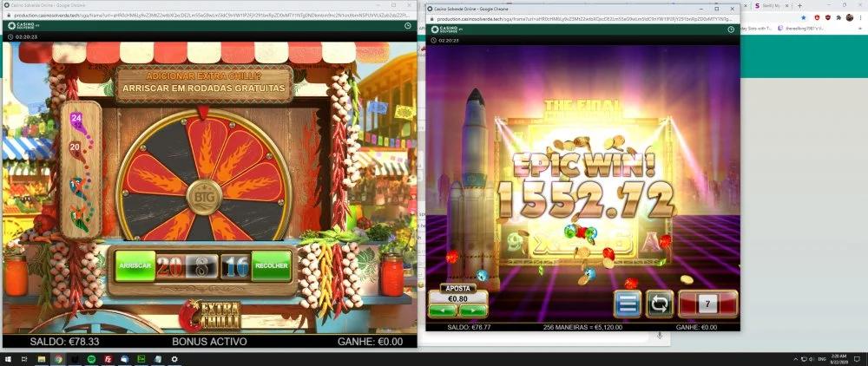Screen dimensions: 868x366
Task: Click the 24 spins chilli marker
Action: pyautogui.click(x=78, y=123)
